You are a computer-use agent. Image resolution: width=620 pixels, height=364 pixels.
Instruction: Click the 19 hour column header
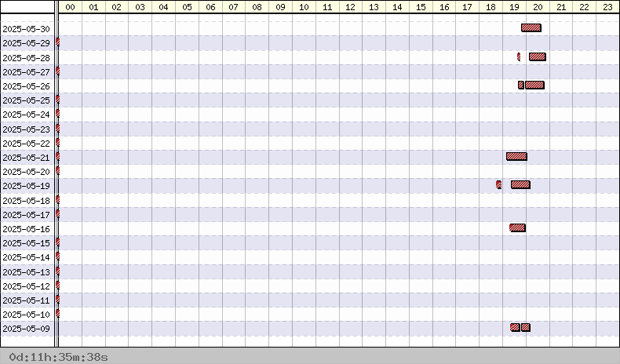click(514, 7)
